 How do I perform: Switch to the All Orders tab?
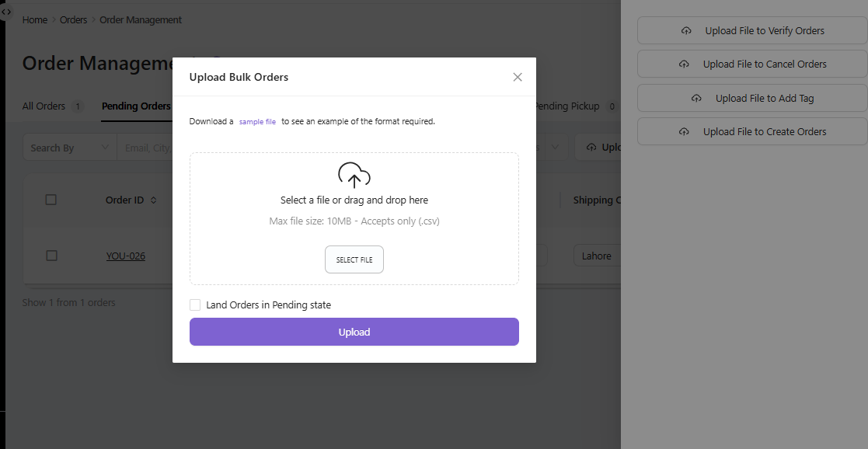pos(44,106)
